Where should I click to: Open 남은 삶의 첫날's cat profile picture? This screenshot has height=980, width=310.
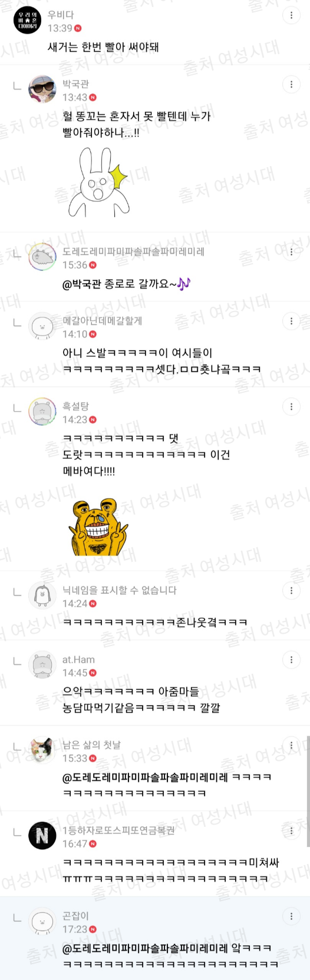click(x=42, y=751)
